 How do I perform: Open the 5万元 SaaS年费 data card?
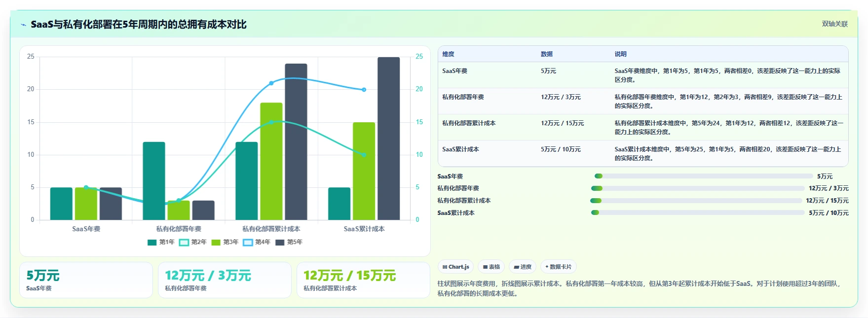[x=86, y=280]
